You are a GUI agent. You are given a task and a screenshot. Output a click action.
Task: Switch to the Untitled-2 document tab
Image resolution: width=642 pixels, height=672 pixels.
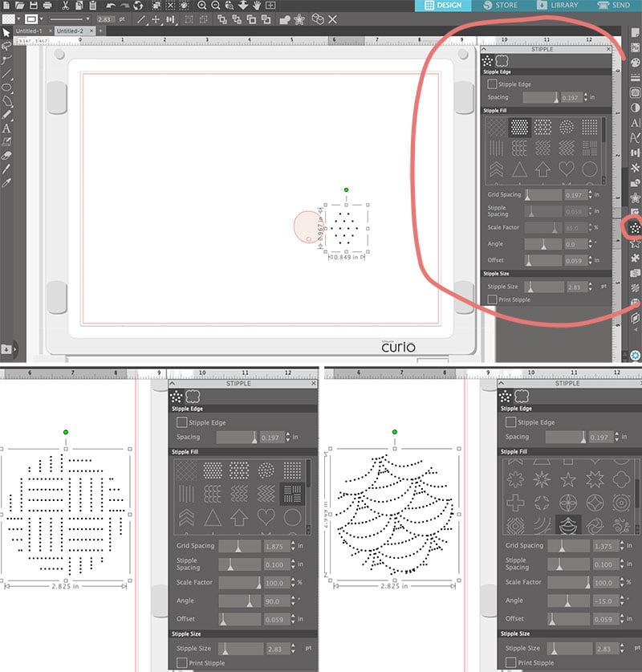[x=74, y=31]
